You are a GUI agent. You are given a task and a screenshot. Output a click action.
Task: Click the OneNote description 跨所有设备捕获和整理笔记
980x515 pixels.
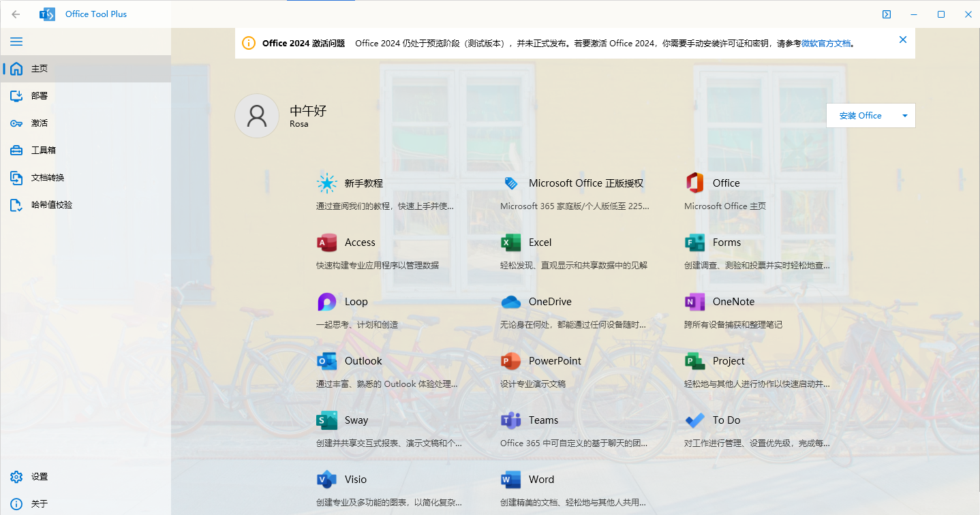733,325
